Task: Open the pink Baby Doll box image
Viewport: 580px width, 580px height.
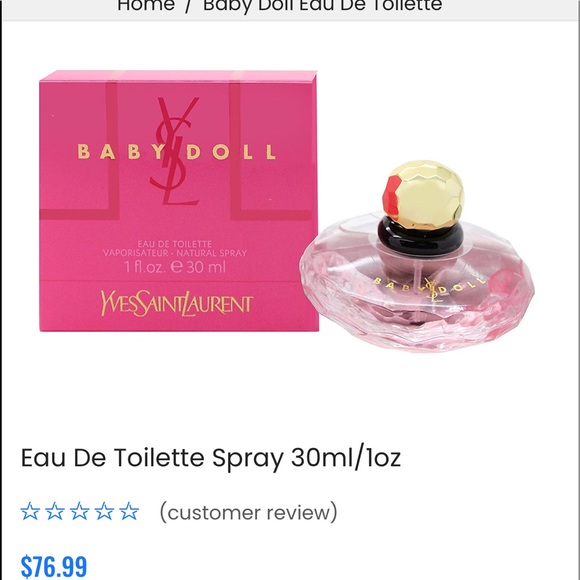Action: click(179, 201)
